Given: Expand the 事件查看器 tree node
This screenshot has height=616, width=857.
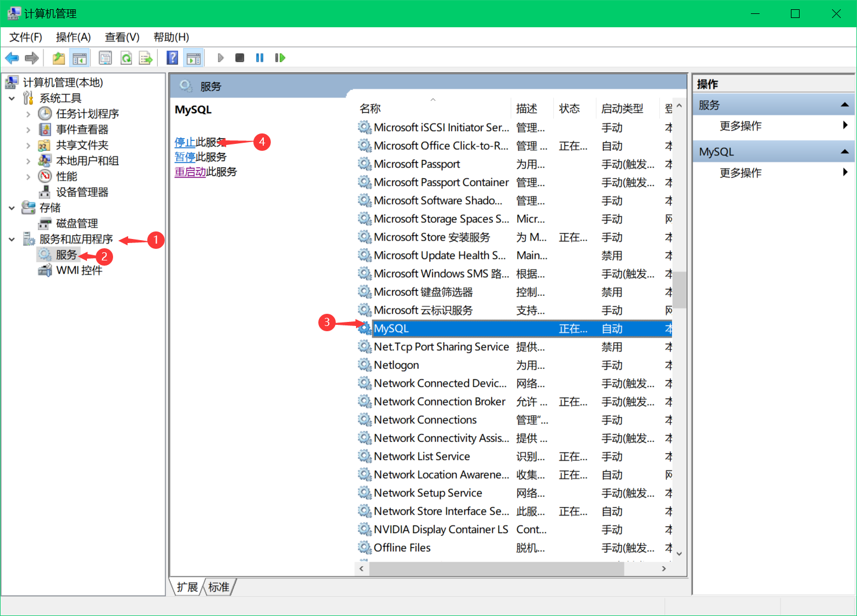Looking at the screenshot, I should 28,129.
